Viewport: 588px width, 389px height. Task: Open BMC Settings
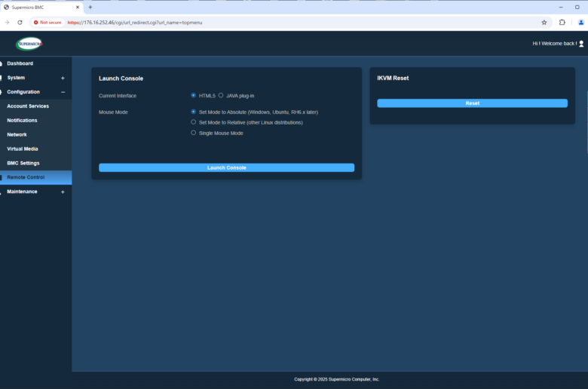[23, 163]
